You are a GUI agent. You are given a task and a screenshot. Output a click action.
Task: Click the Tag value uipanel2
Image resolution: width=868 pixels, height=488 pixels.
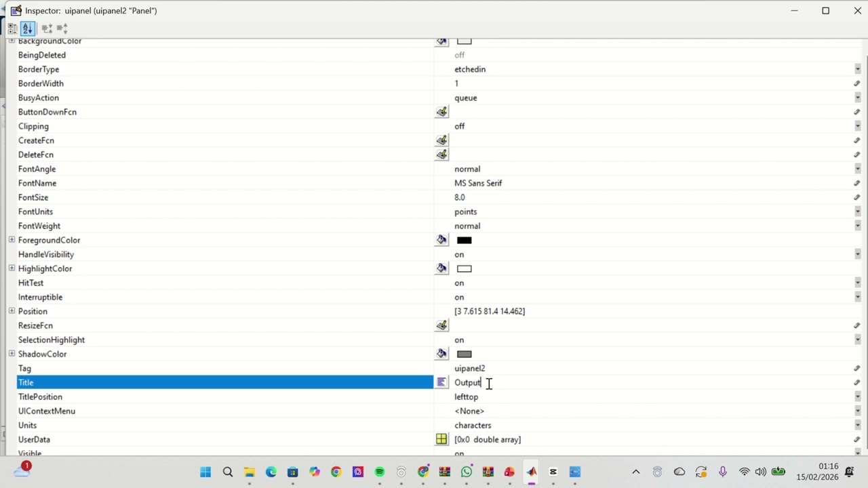[469, 368]
